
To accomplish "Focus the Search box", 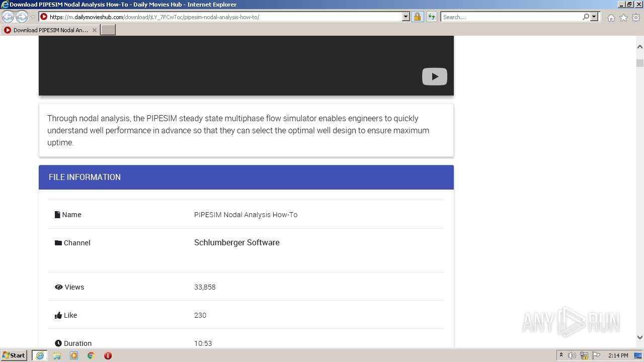I will pos(511,17).
